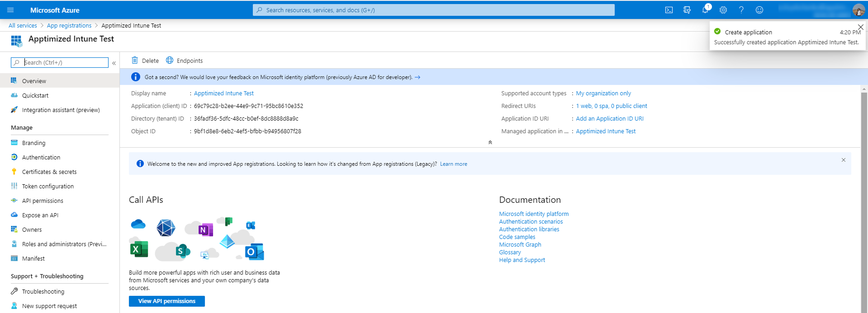Click the Token configuration bars icon

pos(14,186)
